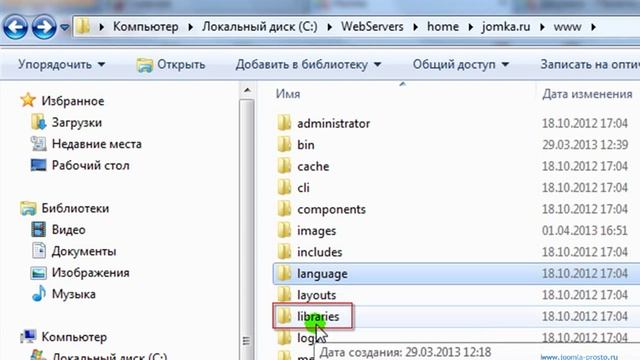Click the Библиотеки icon

coord(28,208)
